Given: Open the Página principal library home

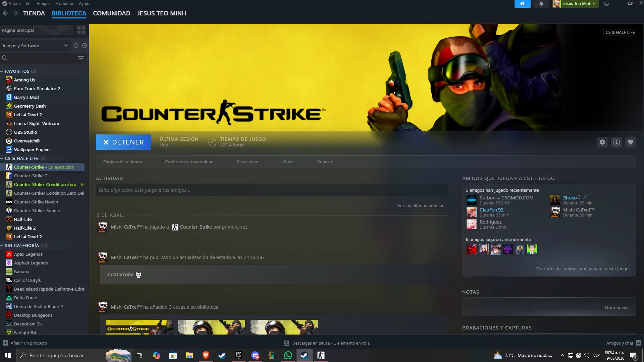Looking at the screenshot, I should pos(37,30).
